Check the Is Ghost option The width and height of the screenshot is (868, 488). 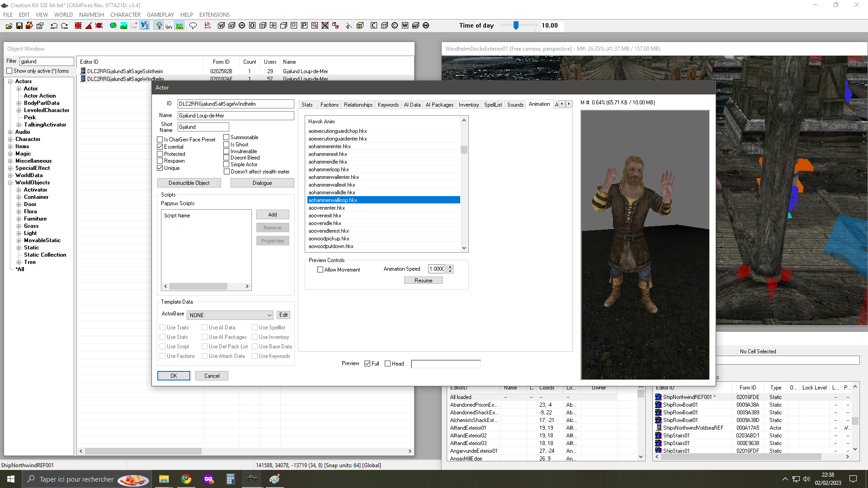tap(226, 145)
